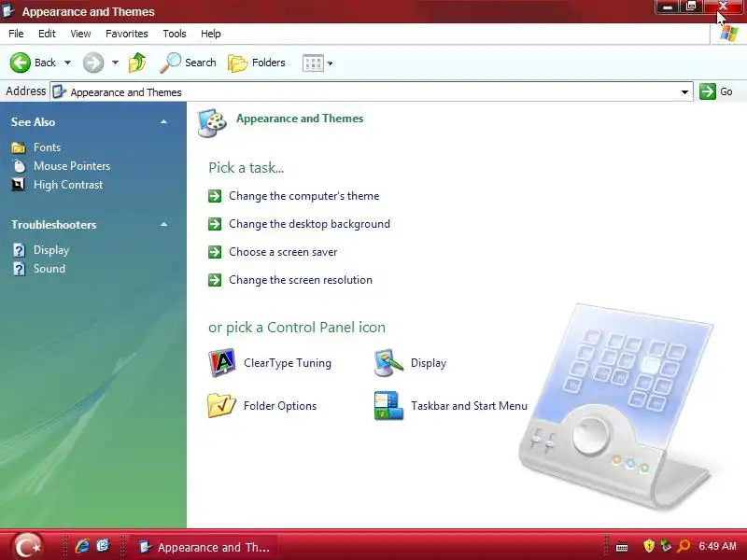
Task: Open the High Contrast link
Action: point(68,185)
